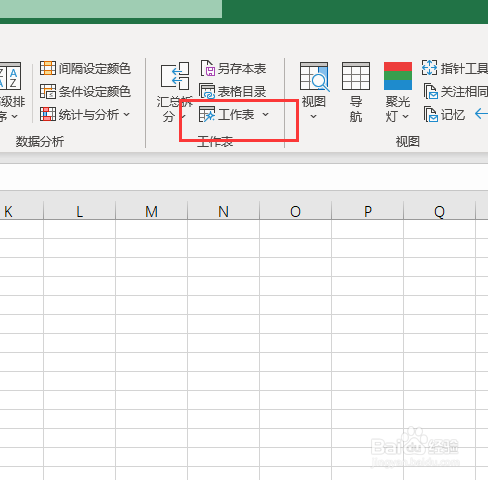
Task: Click the 关注相同 icon
Action: point(431,91)
